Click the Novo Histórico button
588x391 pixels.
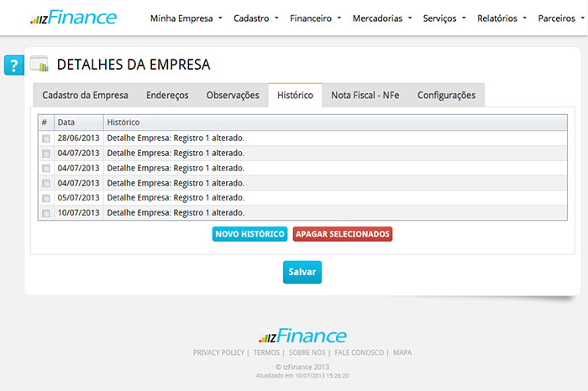(x=249, y=234)
